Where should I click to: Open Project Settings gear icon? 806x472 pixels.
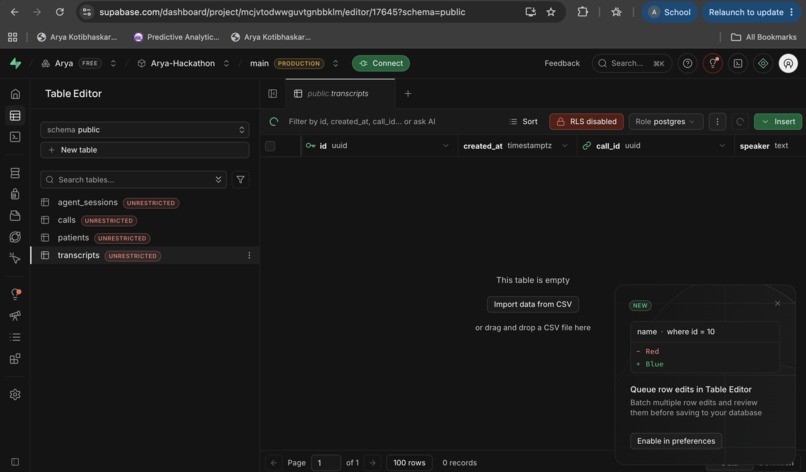(15, 394)
